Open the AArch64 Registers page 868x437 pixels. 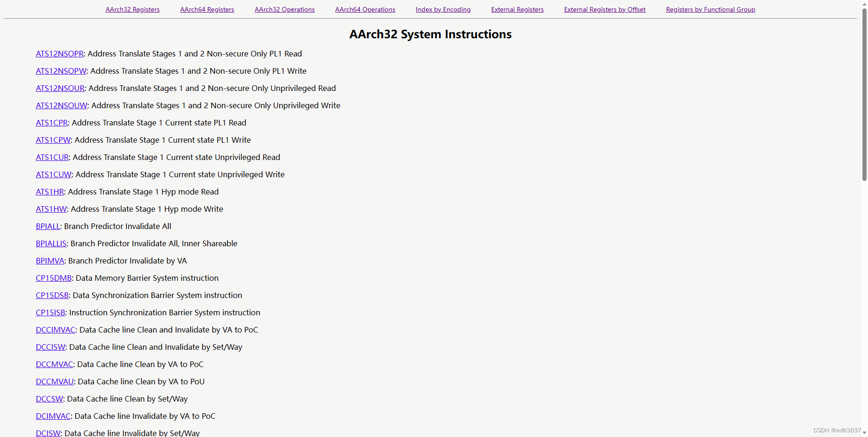click(x=207, y=9)
